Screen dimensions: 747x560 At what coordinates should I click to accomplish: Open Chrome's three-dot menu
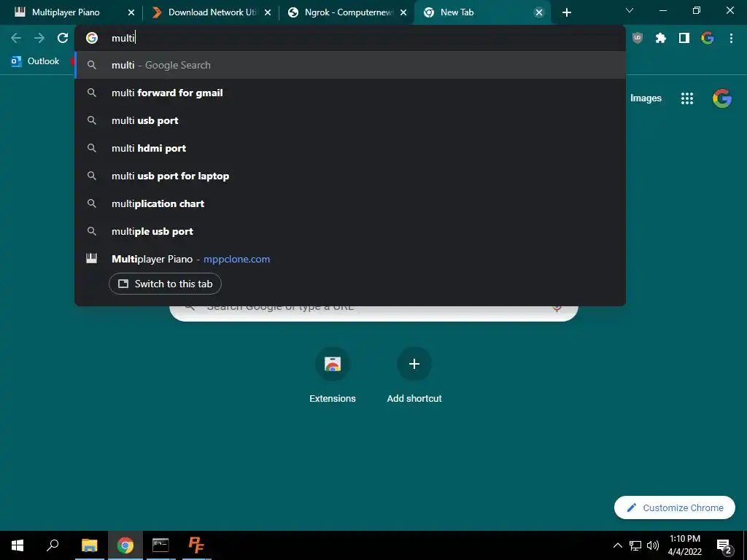pos(731,38)
